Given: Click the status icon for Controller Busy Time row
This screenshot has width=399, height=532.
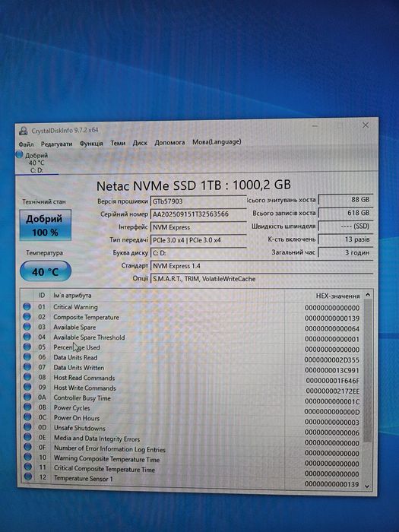Looking at the screenshot, I should coord(27,397).
